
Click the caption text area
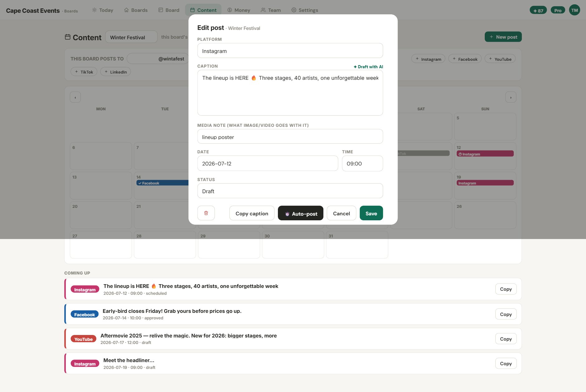tap(290, 93)
